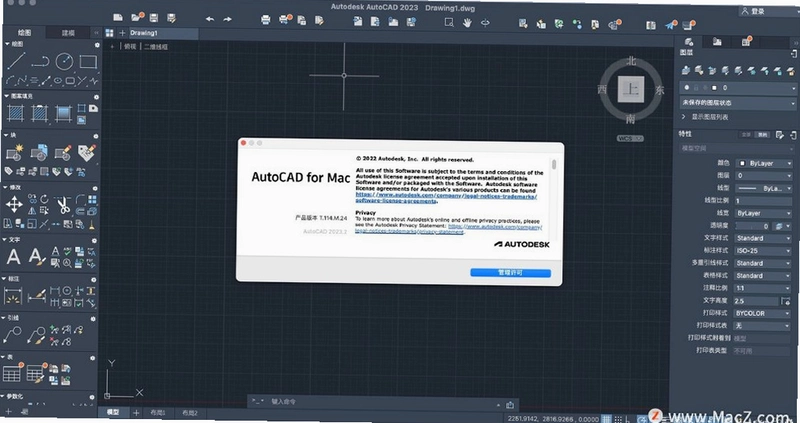Select the Rotate tool

coord(44,198)
